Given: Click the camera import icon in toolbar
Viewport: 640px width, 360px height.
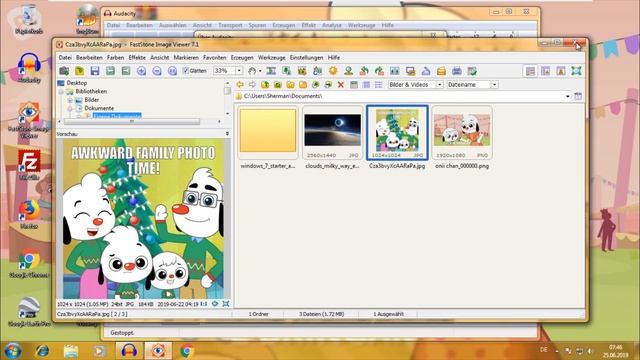Looking at the screenshot, I should 64,71.
